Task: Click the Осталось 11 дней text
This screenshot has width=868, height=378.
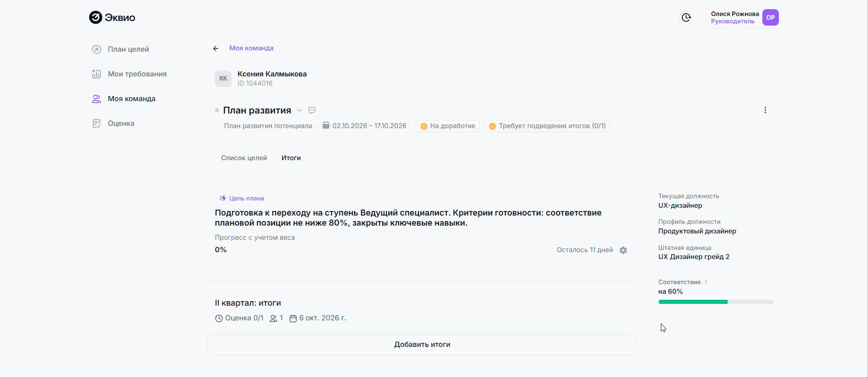Action: (585, 250)
